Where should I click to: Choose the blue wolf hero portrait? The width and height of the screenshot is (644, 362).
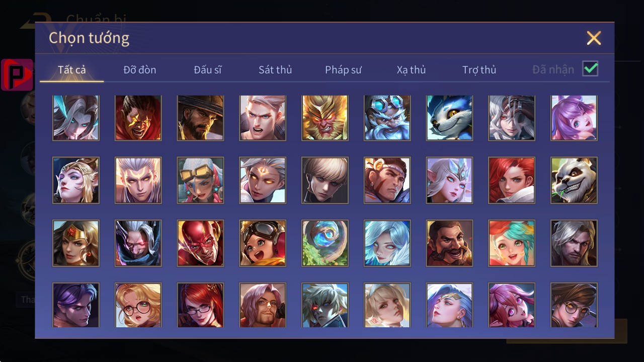pyautogui.click(x=449, y=117)
